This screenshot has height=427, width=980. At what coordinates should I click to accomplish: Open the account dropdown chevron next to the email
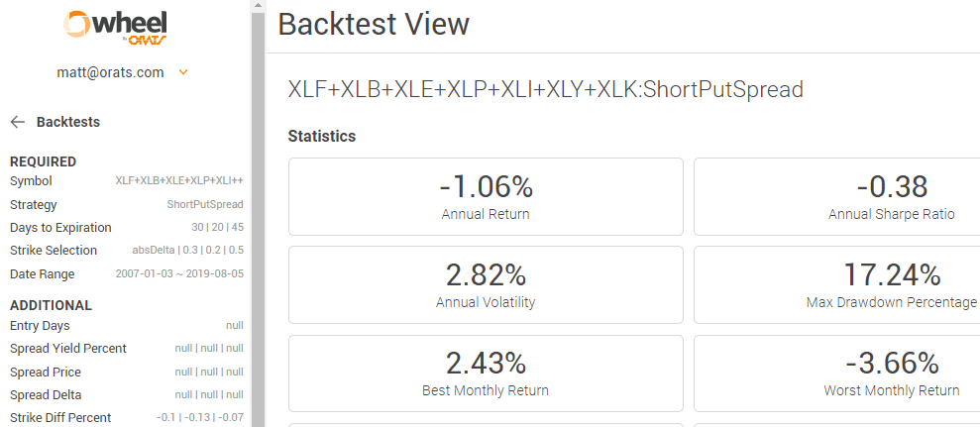click(183, 72)
